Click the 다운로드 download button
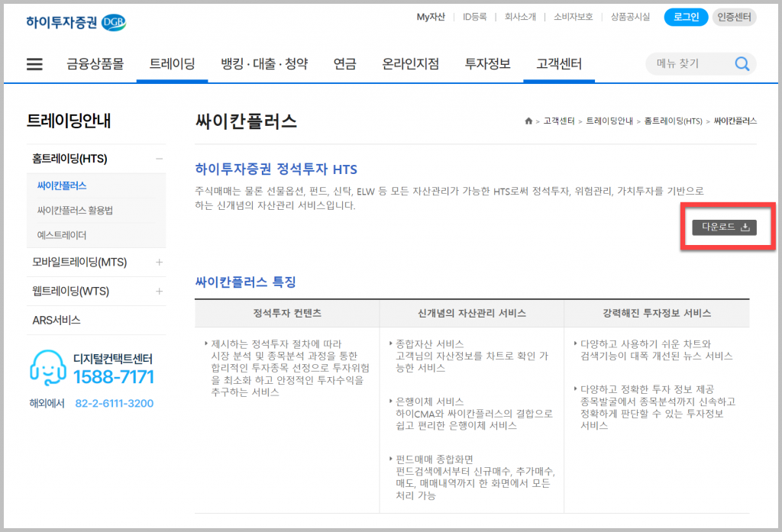The image size is (782, 532). click(724, 227)
